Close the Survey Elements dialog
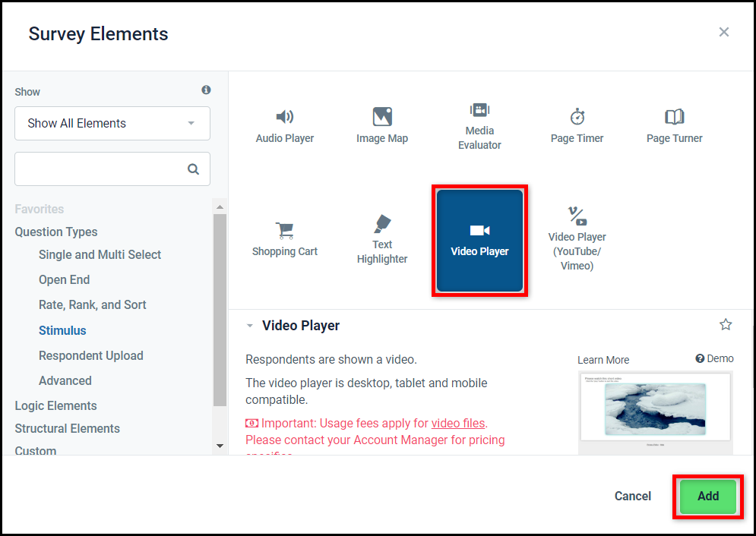Viewport: 756px width, 536px height. point(723,32)
